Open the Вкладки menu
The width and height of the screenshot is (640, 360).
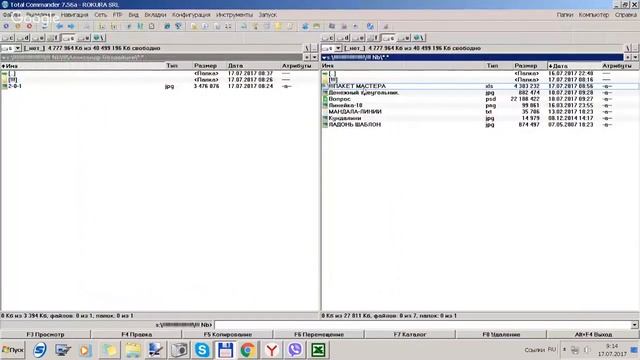click(155, 15)
